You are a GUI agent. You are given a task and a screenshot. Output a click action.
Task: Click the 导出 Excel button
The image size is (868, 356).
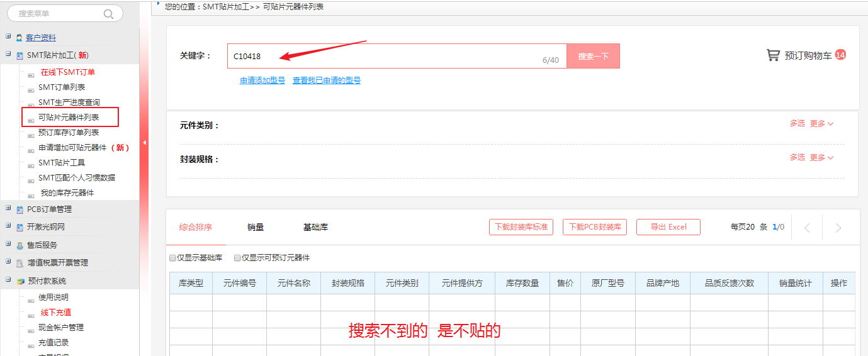click(x=668, y=227)
